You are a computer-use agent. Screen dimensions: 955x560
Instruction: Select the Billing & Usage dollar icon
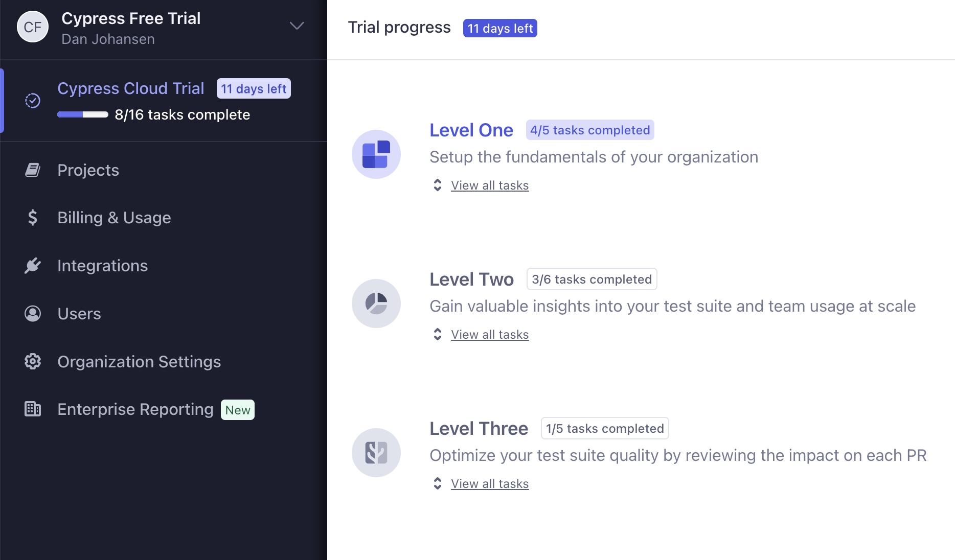pos(32,218)
